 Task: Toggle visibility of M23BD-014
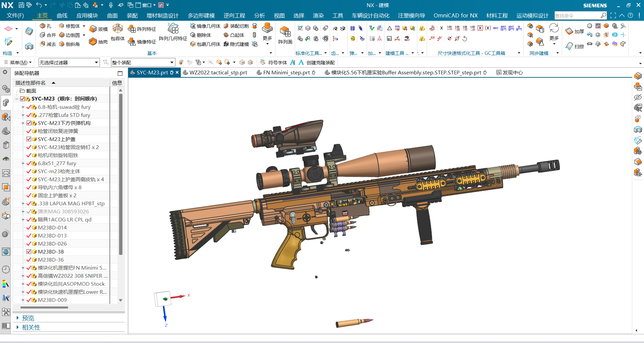pyautogui.click(x=29, y=228)
